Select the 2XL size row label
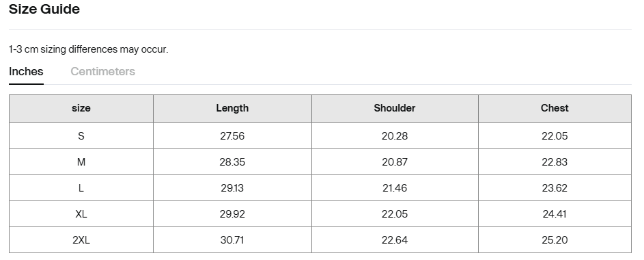The image size is (644, 260). click(81, 240)
